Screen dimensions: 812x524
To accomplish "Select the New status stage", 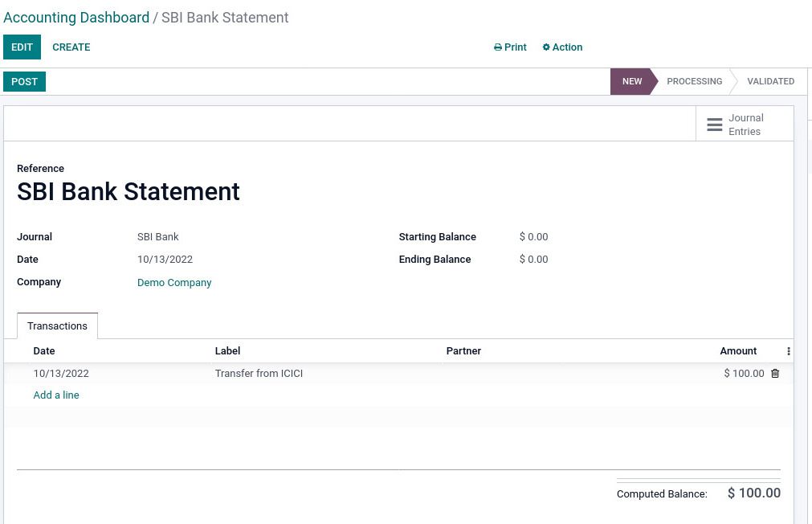I will pos(631,82).
